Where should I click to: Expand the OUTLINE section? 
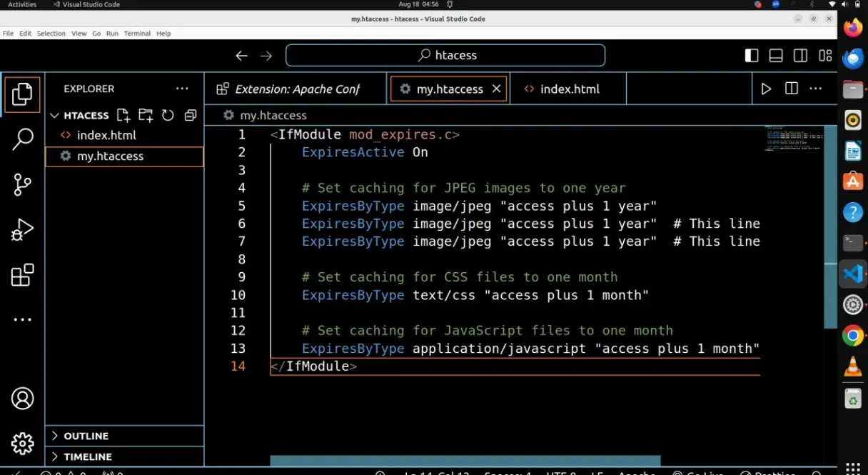tap(86, 436)
